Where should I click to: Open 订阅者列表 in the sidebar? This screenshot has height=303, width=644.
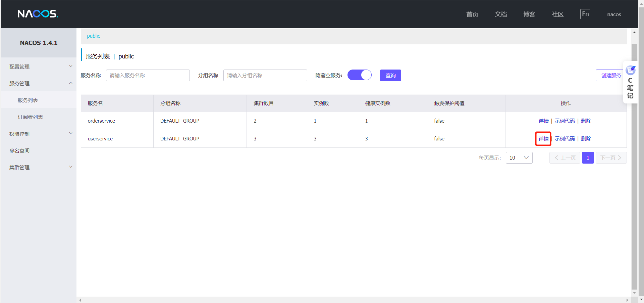point(39,117)
